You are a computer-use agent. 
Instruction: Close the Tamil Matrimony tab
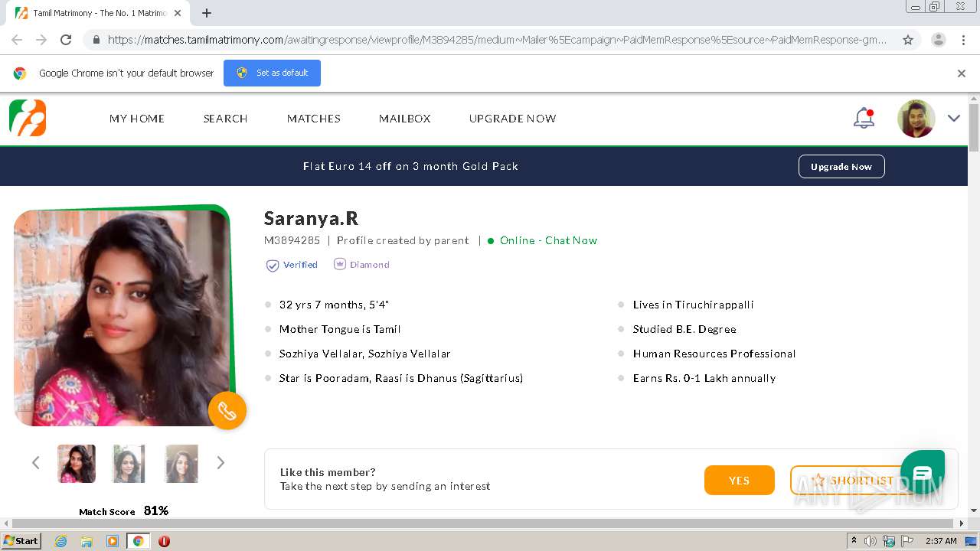(178, 13)
